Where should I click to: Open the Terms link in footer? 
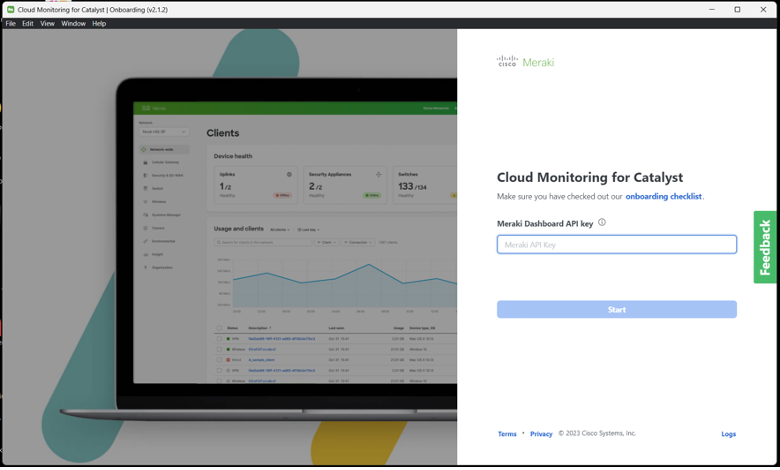(x=507, y=434)
